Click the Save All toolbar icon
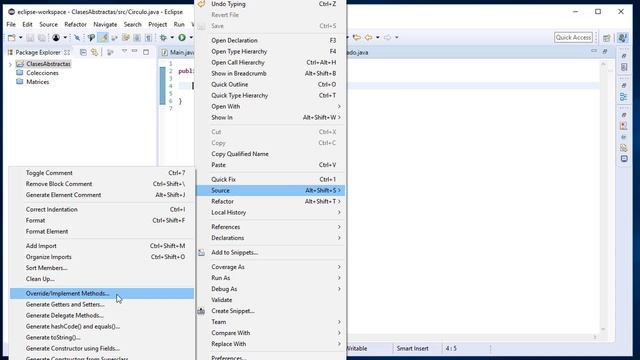 click(x=42, y=38)
